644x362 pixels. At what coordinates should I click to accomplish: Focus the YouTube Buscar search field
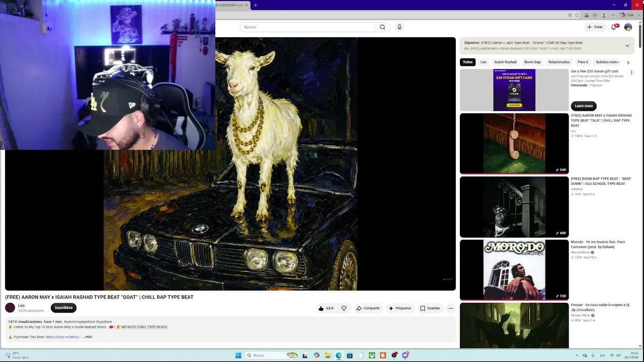coord(308,27)
